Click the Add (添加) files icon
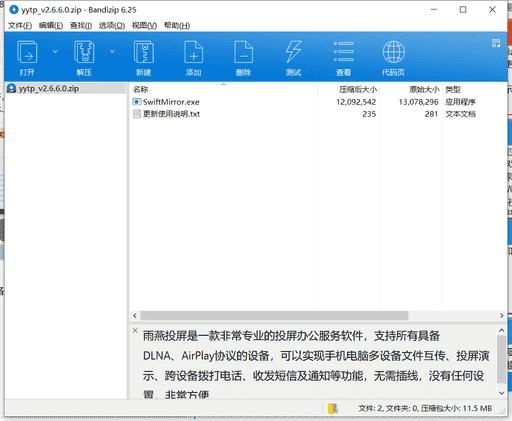This screenshot has height=421, width=512. 194,52
